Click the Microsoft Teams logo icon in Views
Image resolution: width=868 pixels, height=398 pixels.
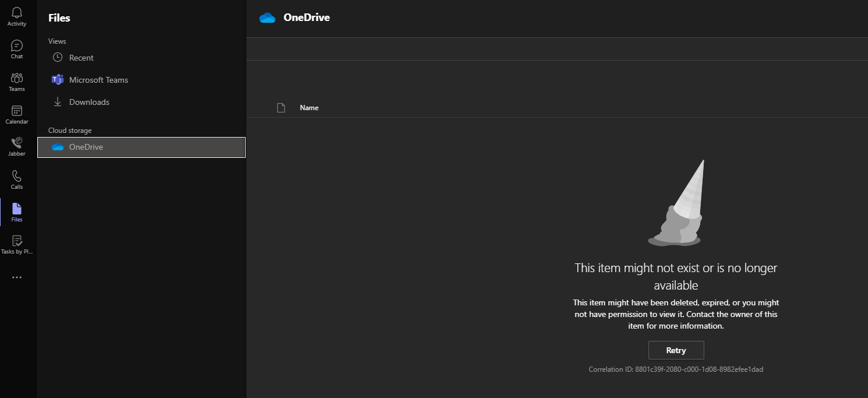pyautogui.click(x=57, y=80)
